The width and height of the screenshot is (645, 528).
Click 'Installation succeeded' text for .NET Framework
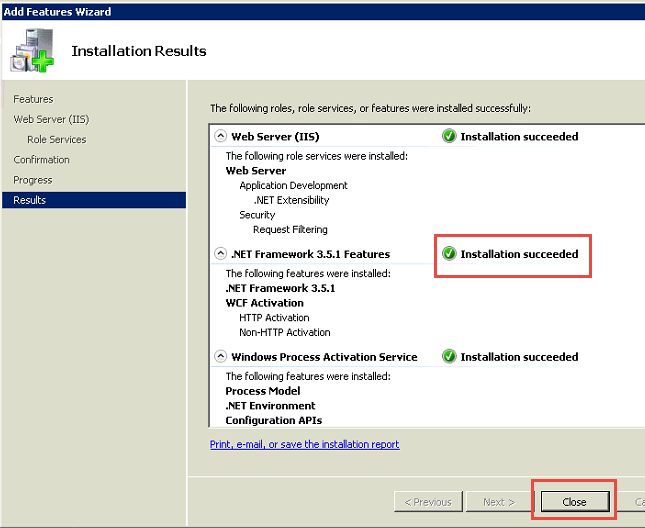click(x=519, y=254)
